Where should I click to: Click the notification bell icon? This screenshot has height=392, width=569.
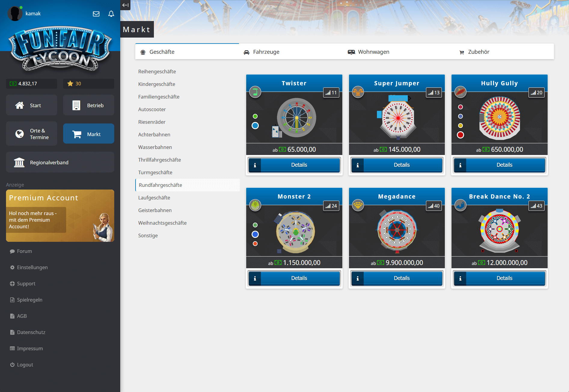click(111, 14)
